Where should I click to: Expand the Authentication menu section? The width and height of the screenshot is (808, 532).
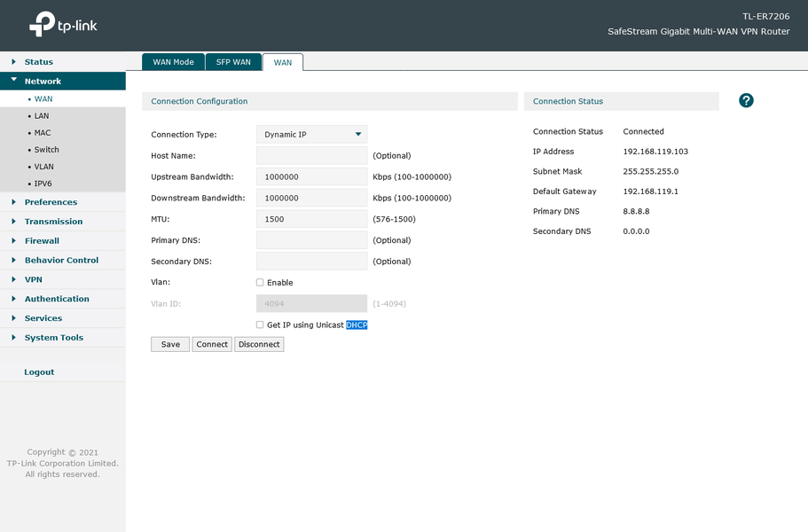[x=63, y=299]
